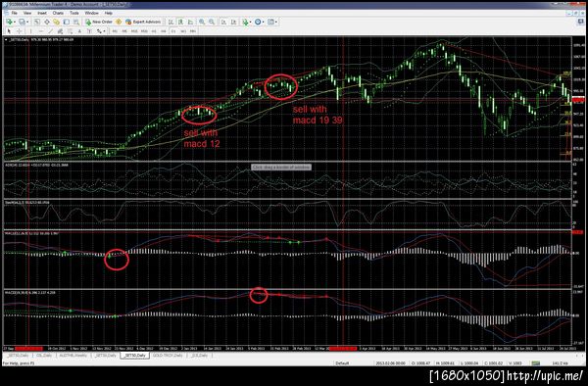588x386 pixels.
Task: Set timeframe to M30
Action: pyautogui.click(x=144, y=31)
